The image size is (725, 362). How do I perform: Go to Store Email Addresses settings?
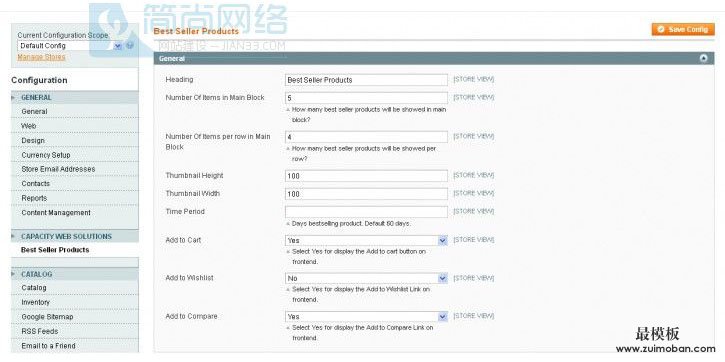point(58,169)
